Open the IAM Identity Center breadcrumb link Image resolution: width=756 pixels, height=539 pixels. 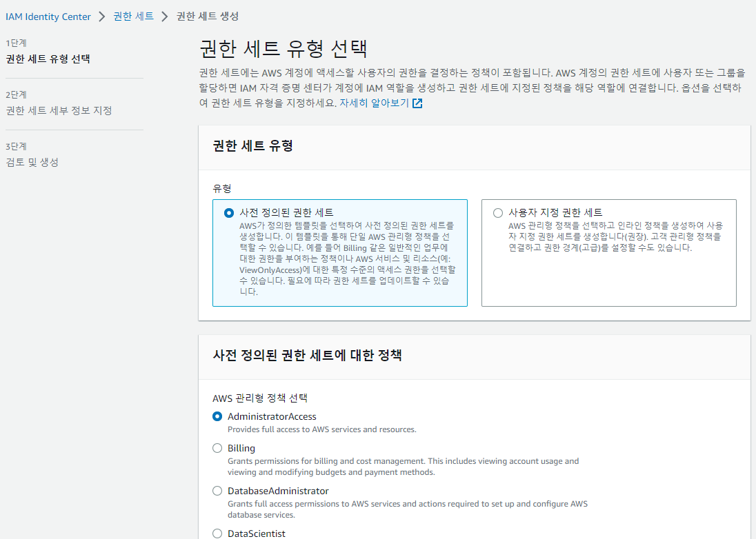pyautogui.click(x=48, y=17)
